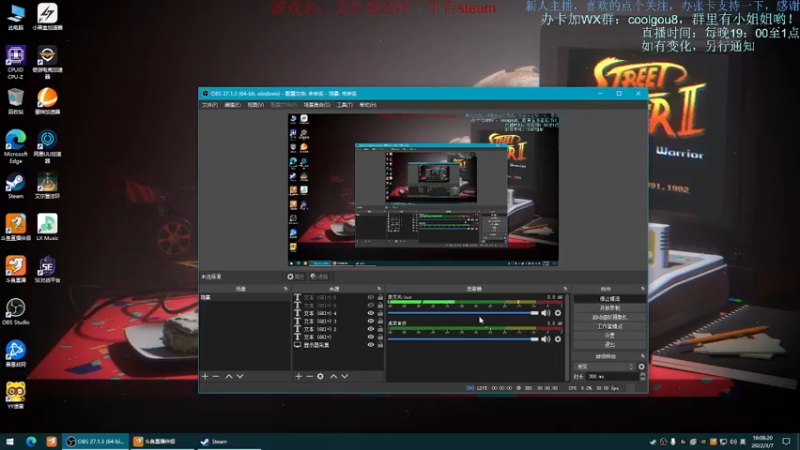Move scene up with arrow icon
The height and width of the screenshot is (450, 800).
(229, 377)
